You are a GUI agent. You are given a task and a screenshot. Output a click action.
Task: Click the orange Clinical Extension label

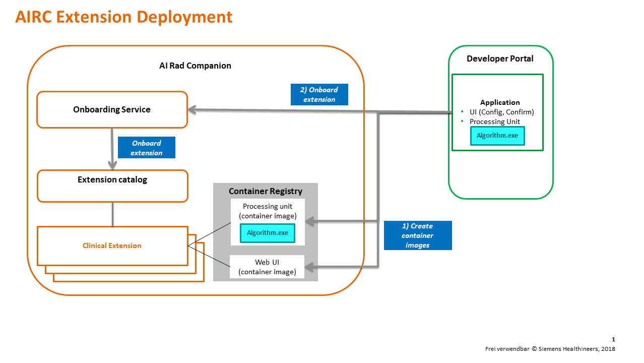click(x=112, y=246)
